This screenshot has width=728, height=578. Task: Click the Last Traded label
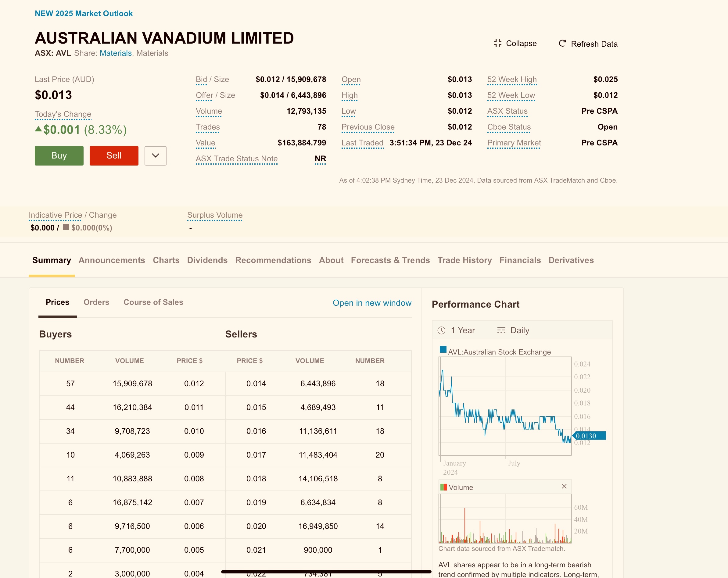coord(362,143)
